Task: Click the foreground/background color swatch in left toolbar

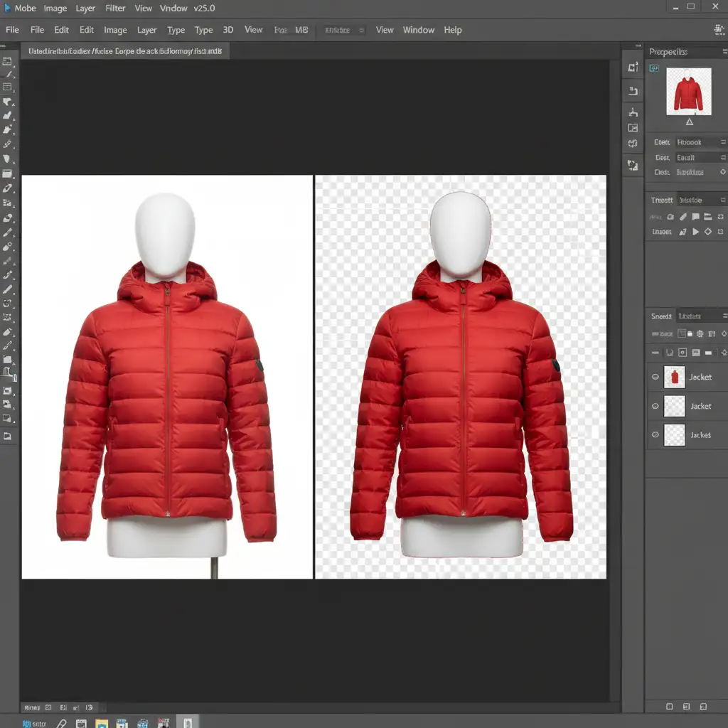Action: point(8,373)
